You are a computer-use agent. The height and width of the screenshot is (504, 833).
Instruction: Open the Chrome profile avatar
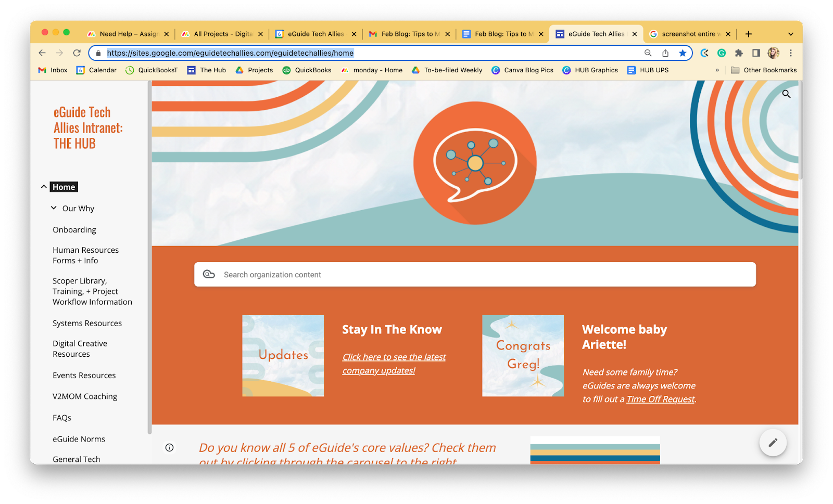pyautogui.click(x=773, y=53)
